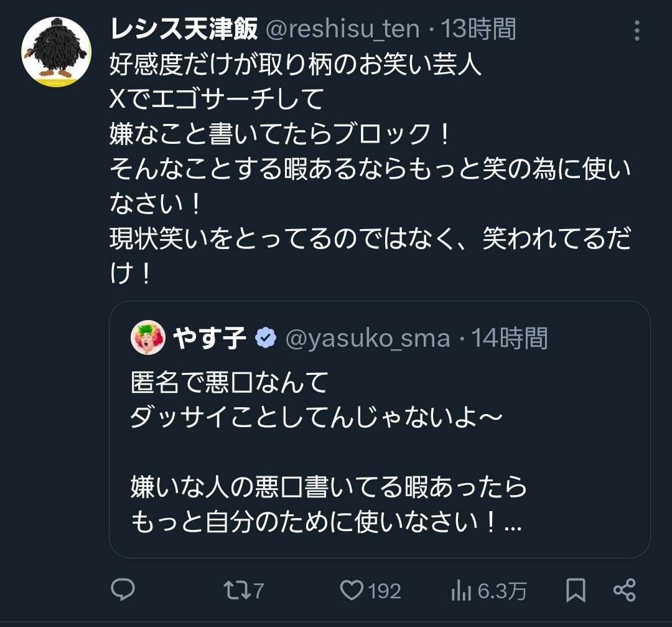Open view analytics bar chart icon
672x627 pixels.
point(459,590)
